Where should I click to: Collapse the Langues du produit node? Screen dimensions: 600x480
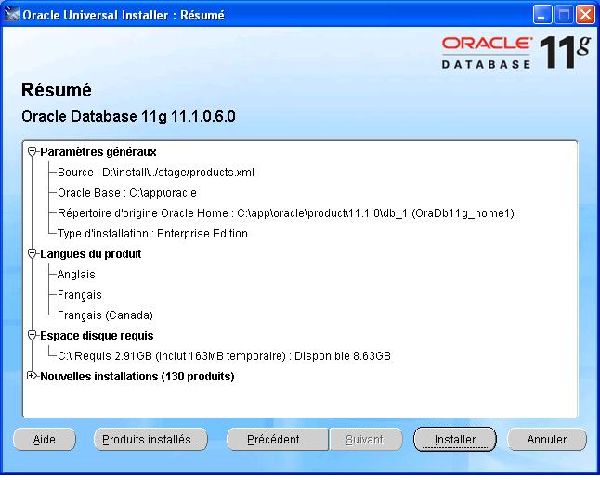pos(32,254)
